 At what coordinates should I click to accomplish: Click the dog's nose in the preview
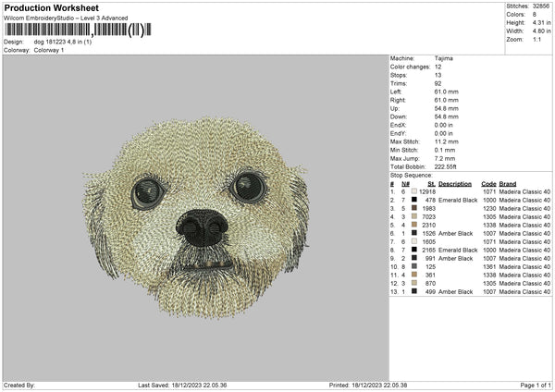(202, 227)
